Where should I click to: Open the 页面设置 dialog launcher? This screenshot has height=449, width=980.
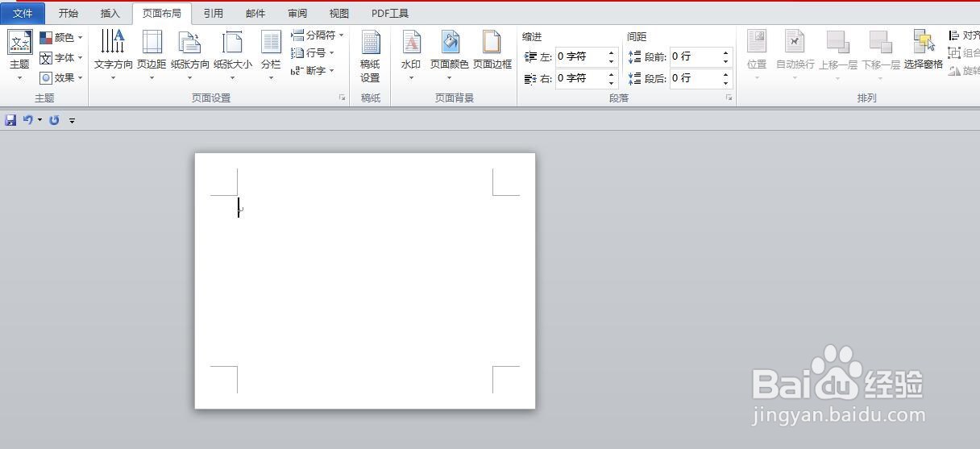[x=343, y=98]
